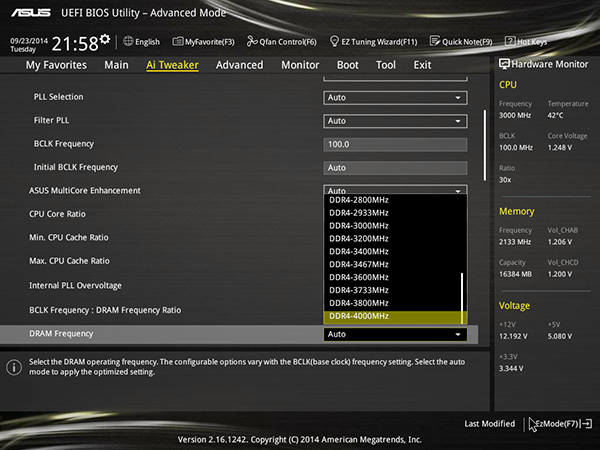Select DDR4-3733MHz entry
The image size is (600, 450).
click(359, 290)
